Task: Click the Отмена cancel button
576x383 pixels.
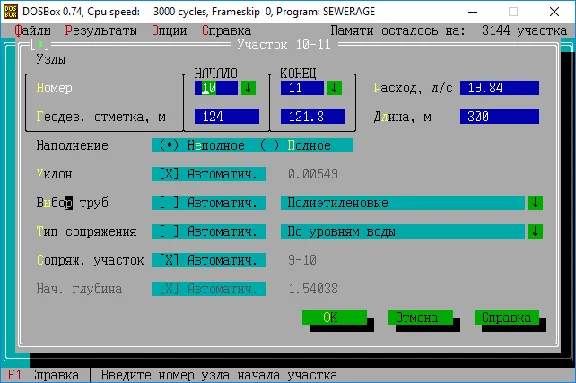Action: coord(420,318)
